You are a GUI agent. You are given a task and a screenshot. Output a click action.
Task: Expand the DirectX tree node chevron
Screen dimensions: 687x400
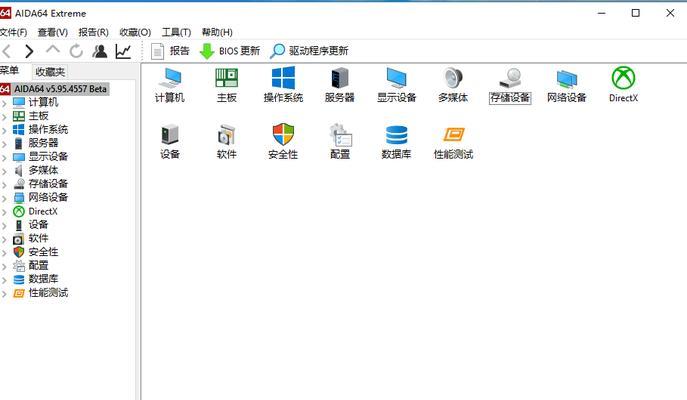click(x=4, y=212)
